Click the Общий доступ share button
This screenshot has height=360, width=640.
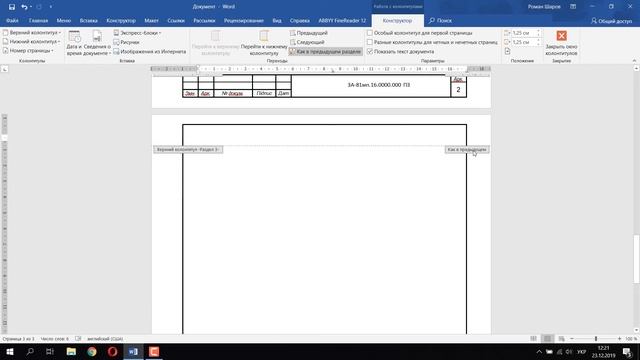coord(611,20)
